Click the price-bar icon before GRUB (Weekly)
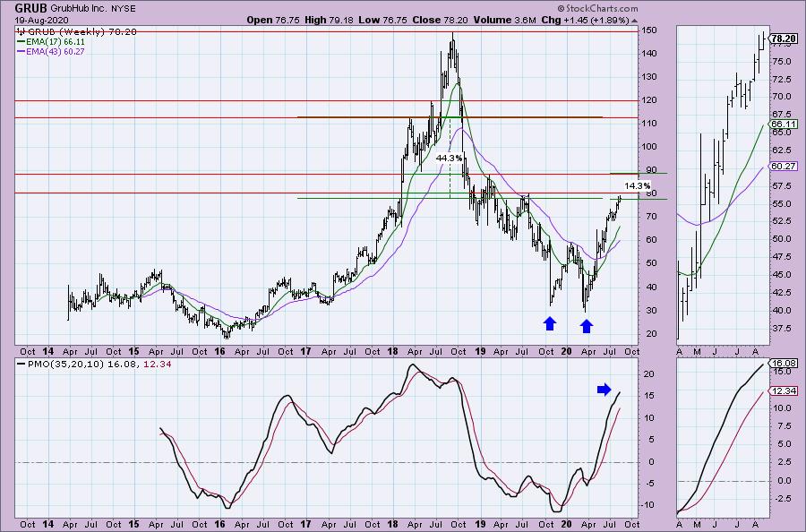The height and width of the screenshot is (532, 806). 21,32
